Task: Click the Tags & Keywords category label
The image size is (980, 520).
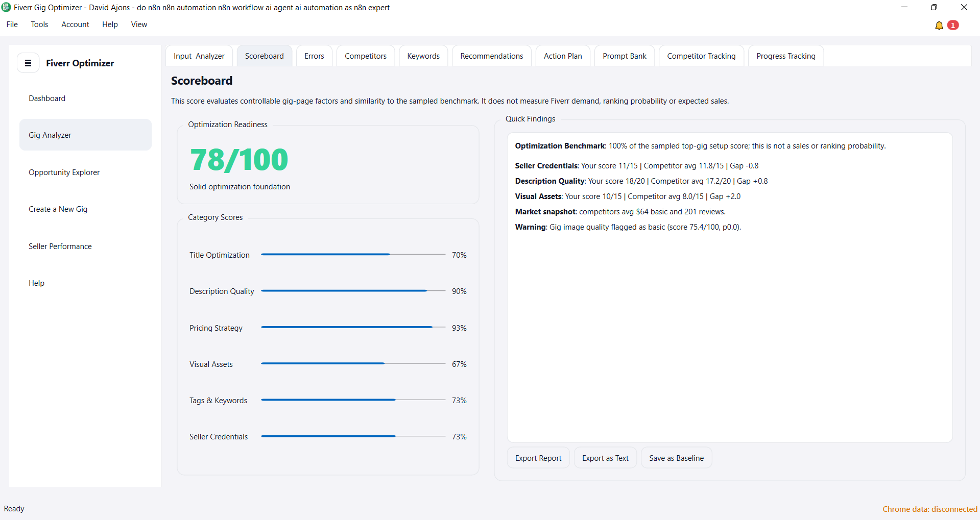Action: pos(218,401)
